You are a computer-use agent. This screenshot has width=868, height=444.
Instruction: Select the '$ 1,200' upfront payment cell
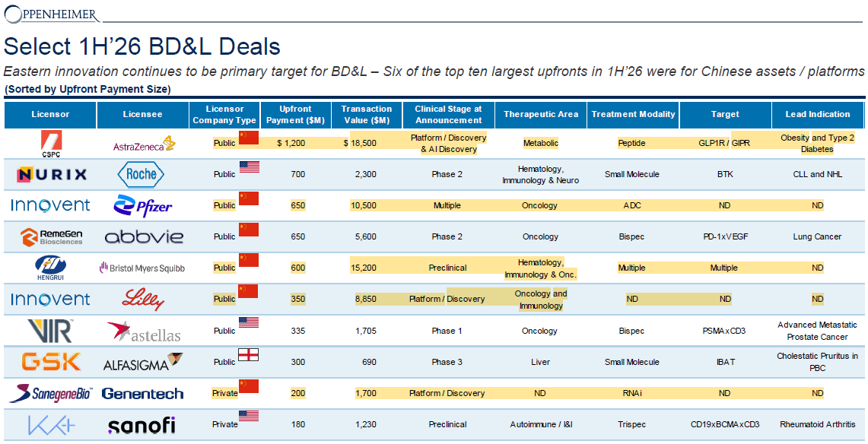(291, 143)
